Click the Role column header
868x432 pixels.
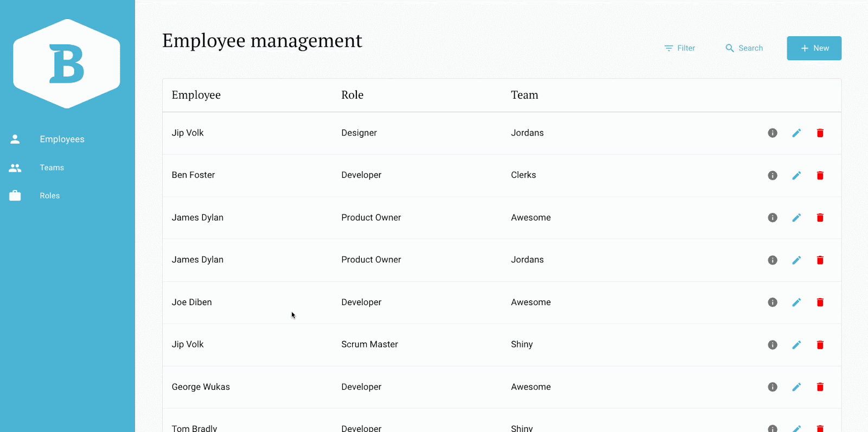[353, 95]
